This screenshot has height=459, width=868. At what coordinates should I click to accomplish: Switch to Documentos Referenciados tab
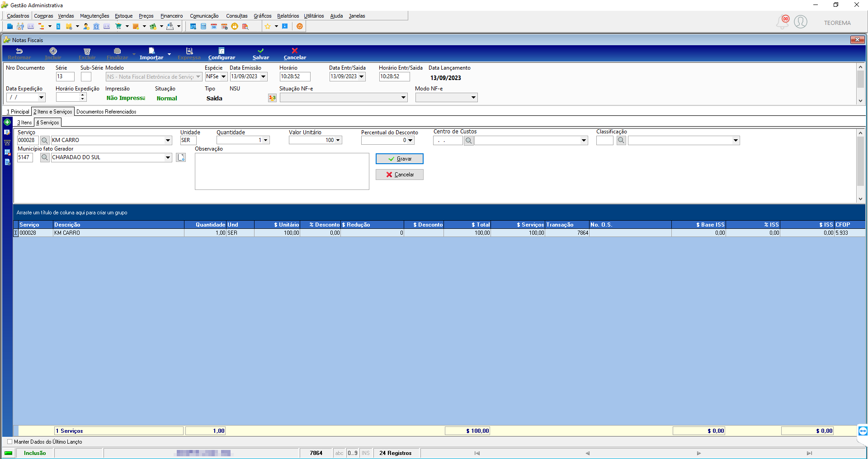106,112
